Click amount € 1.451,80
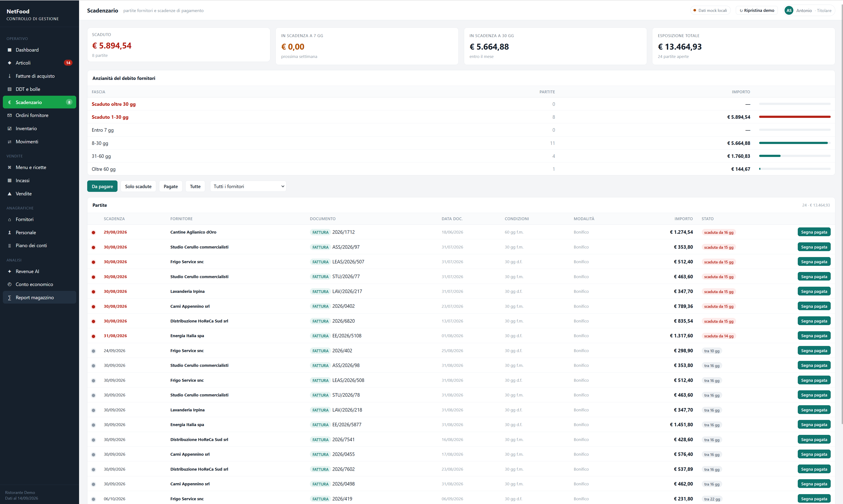The height and width of the screenshot is (504, 843). pyautogui.click(x=681, y=425)
